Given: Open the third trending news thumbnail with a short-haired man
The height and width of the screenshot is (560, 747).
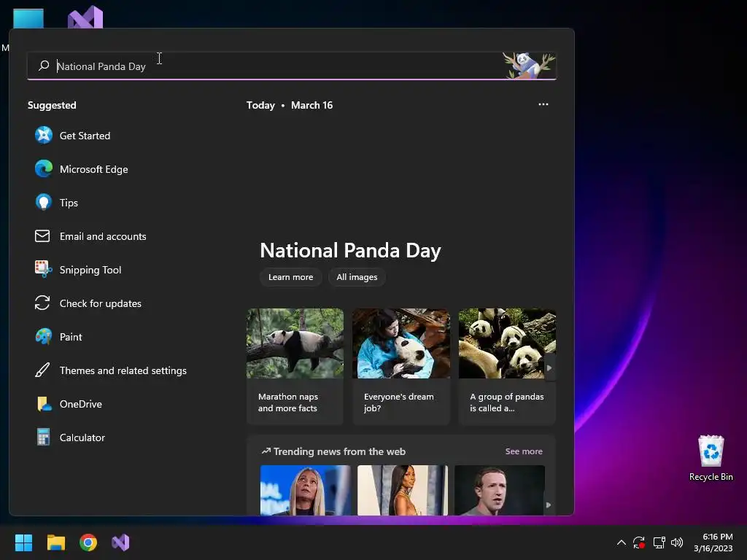Looking at the screenshot, I should click(x=499, y=490).
